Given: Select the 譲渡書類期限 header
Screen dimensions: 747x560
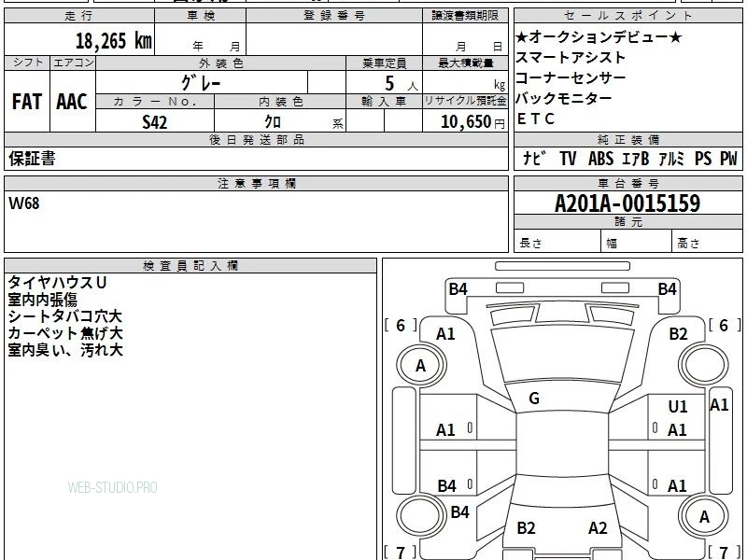Looking at the screenshot, I should (465, 16).
